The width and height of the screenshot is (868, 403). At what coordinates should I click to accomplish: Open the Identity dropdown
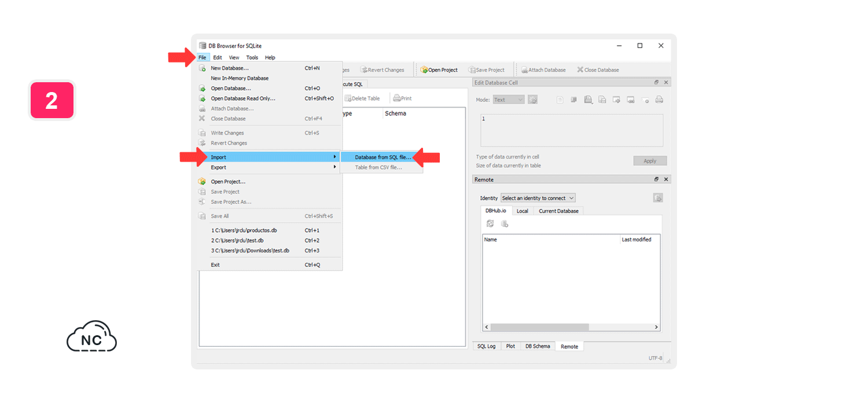click(538, 198)
